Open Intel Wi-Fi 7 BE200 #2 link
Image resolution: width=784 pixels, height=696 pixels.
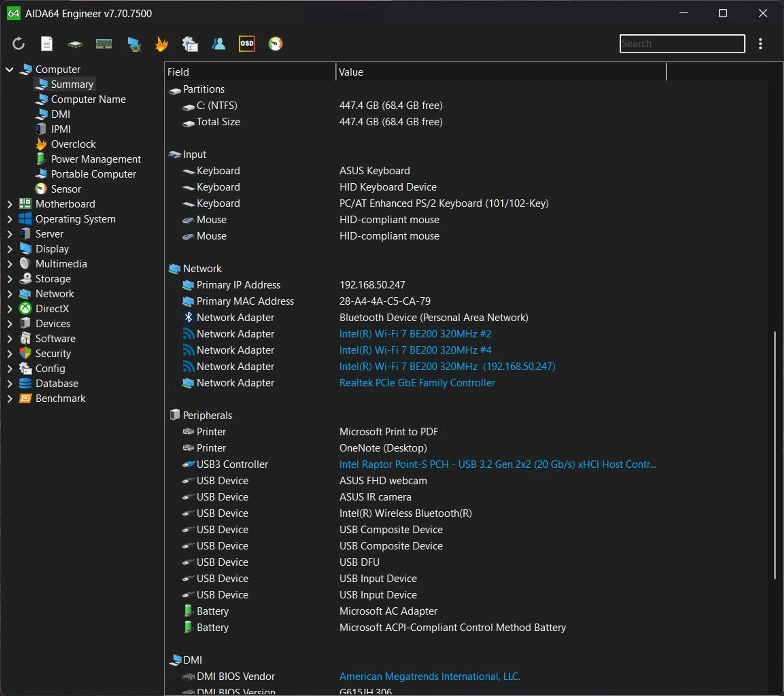415,334
